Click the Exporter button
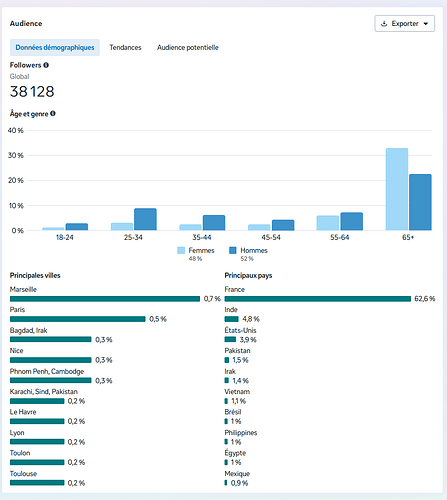 point(405,24)
